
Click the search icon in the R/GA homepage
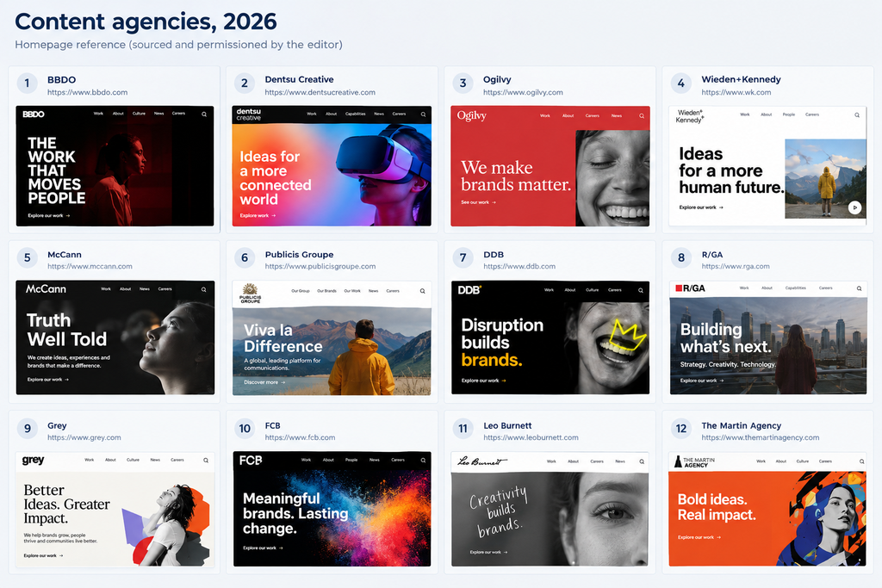pyautogui.click(x=859, y=288)
